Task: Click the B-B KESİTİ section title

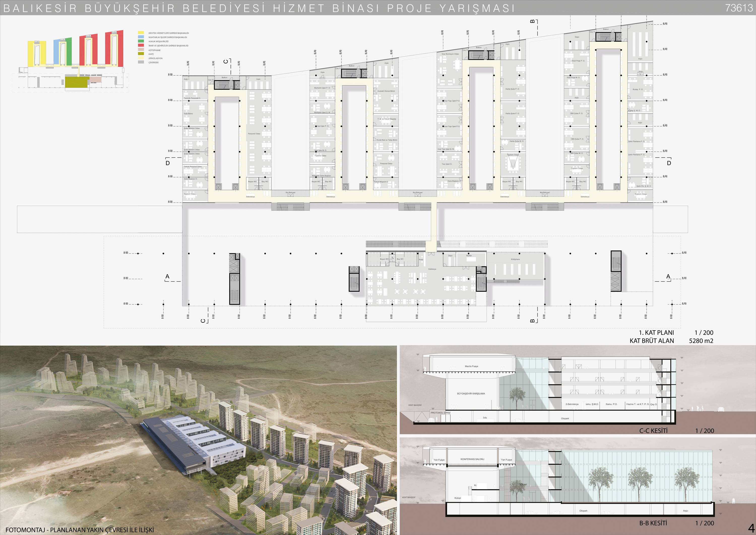Action: pos(653,523)
